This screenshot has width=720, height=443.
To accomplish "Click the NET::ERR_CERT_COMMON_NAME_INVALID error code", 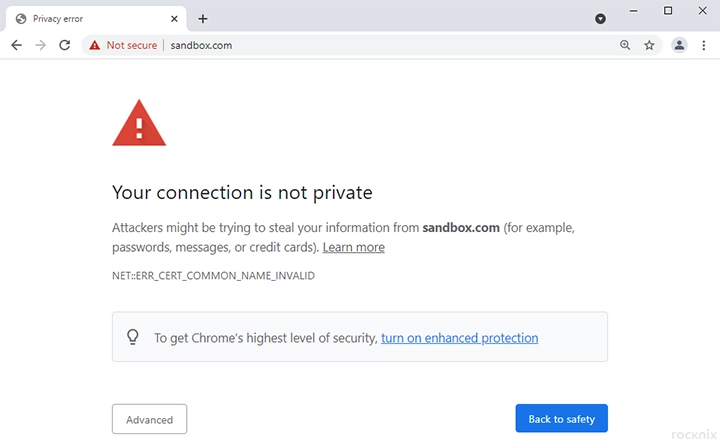I will tap(214, 275).
